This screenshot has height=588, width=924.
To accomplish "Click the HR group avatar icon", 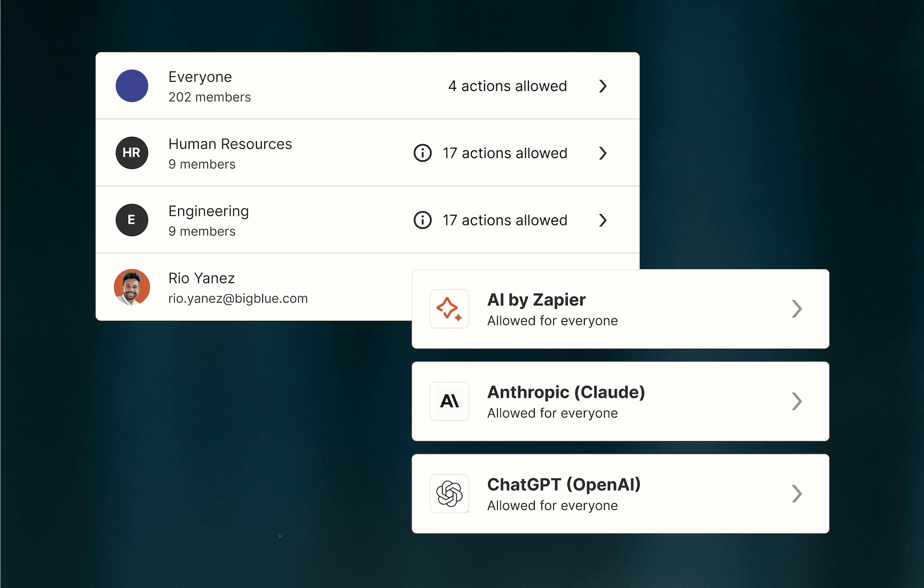I will tap(132, 153).
